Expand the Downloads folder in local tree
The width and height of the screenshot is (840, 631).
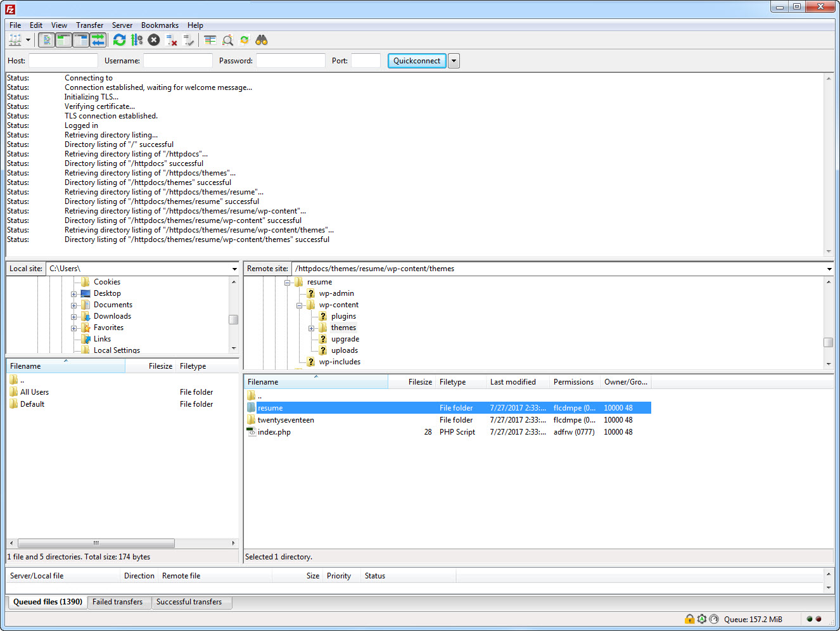(x=73, y=317)
